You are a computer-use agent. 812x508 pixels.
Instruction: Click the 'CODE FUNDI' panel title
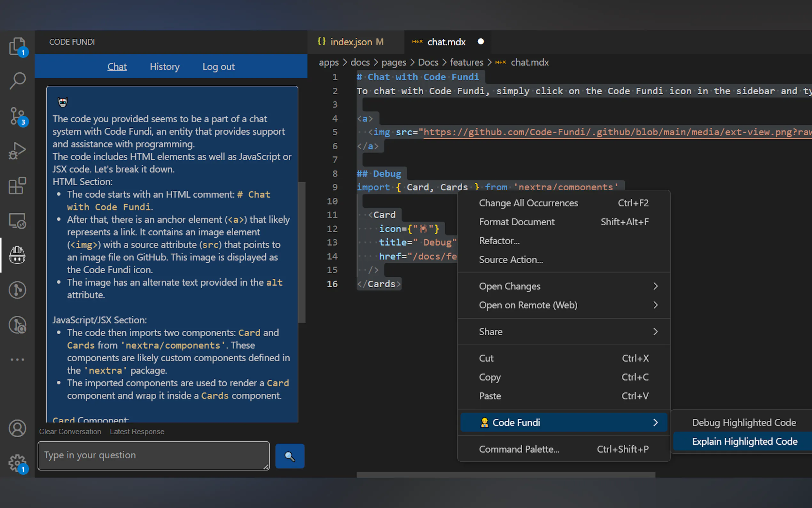pyautogui.click(x=72, y=42)
